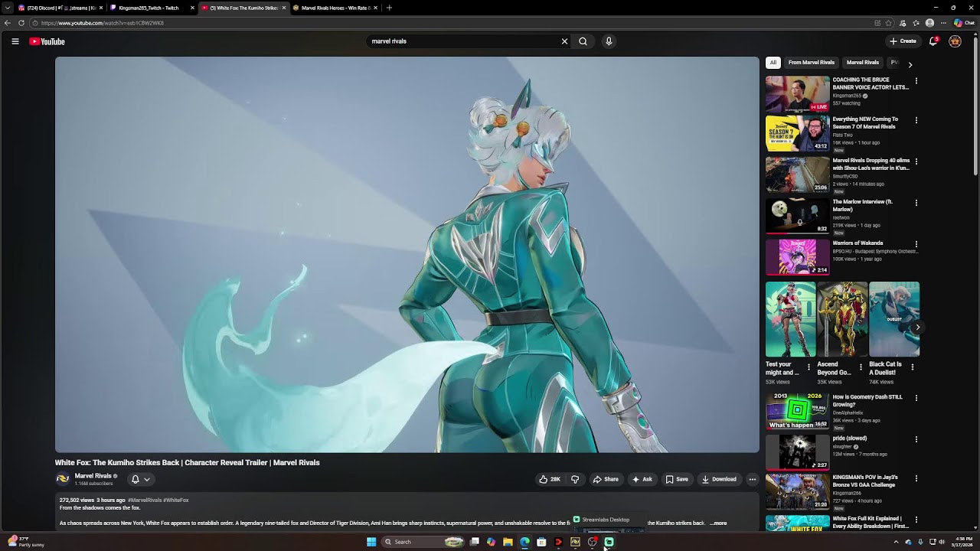This screenshot has width=980, height=551.
Task: Click the Share button
Action: point(606,479)
